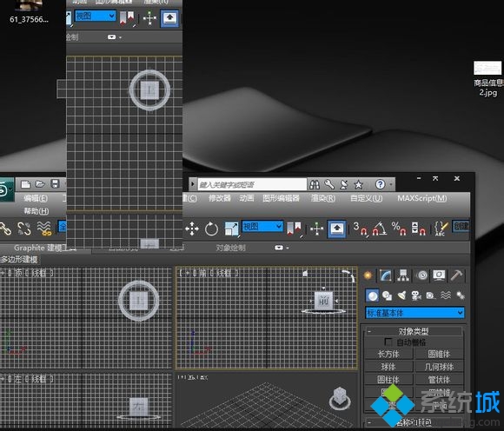Toggle Keyboard Shortcut Override in main toolbar
The width and height of the screenshot is (504, 431).
pos(336,229)
